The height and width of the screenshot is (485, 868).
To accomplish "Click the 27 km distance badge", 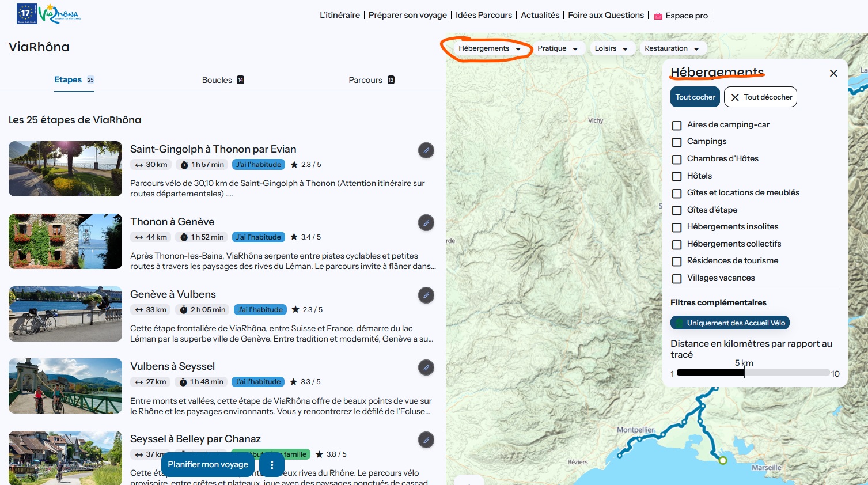I will [x=150, y=382].
